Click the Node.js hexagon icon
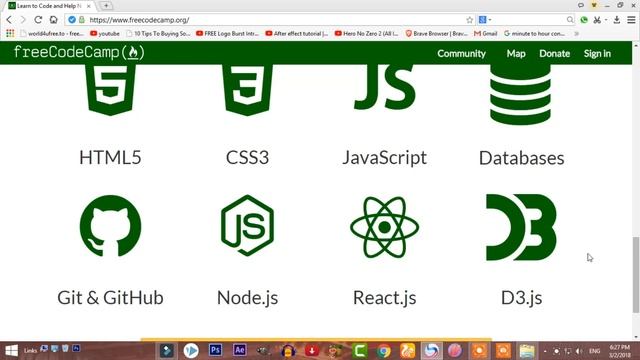 247,226
